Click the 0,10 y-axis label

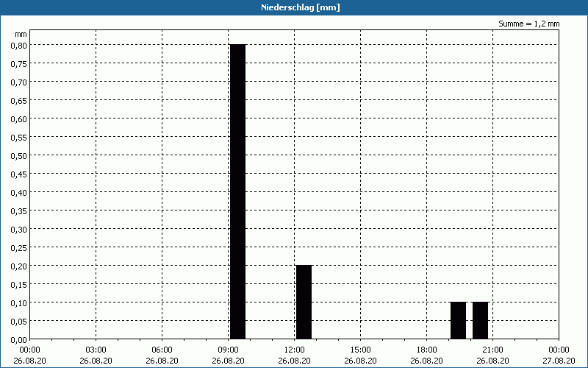[19, 302]
